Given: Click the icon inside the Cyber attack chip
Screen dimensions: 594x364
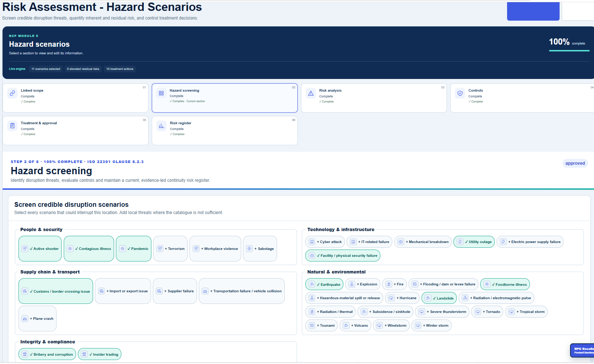Looking at the screenshot, I should click(312, 242).
